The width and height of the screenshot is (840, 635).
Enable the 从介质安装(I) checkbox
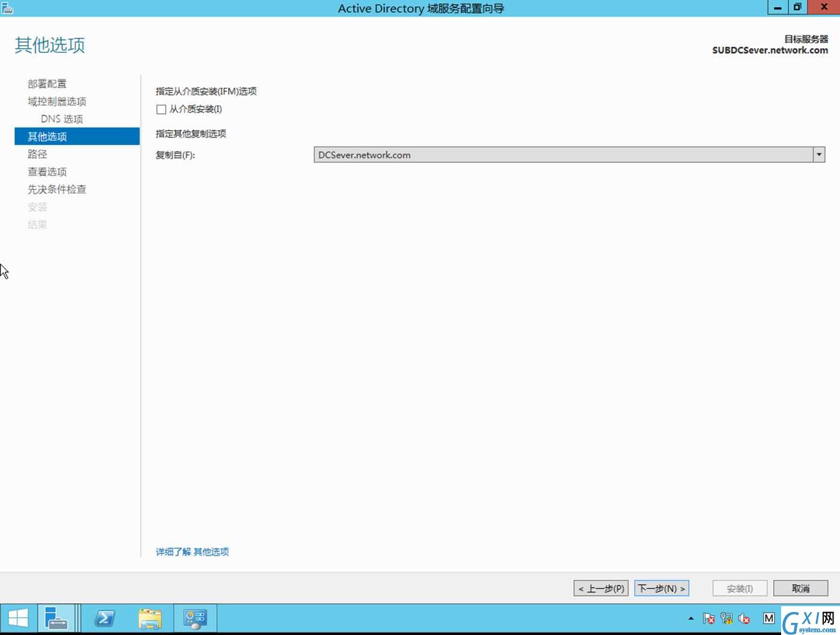tap(161, 109)
